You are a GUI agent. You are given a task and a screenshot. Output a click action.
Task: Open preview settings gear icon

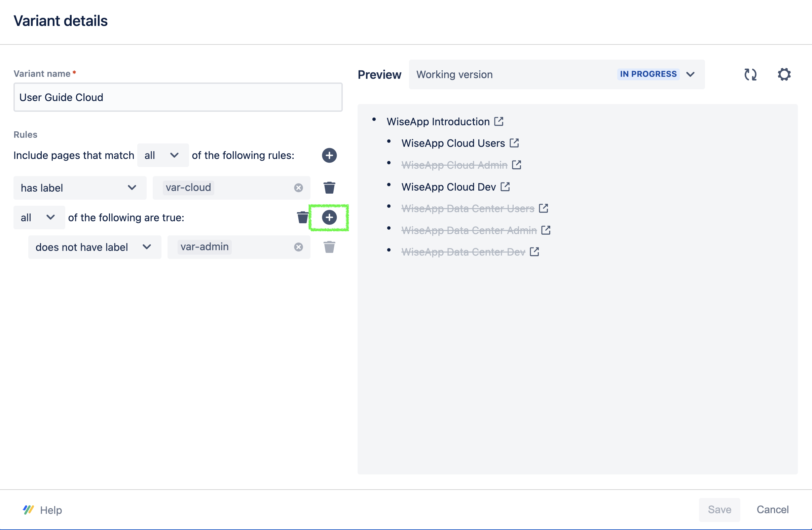pyautogui.click(x=784, y=74)
